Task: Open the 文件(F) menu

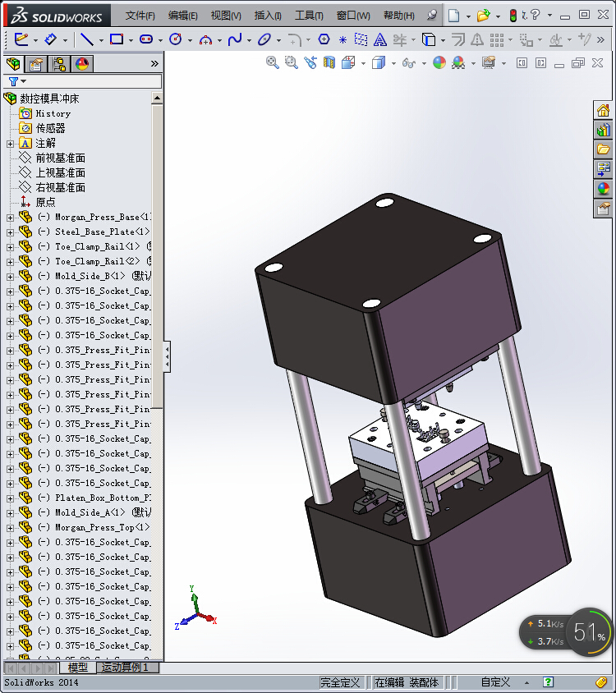Action: (x=140, y=16)
